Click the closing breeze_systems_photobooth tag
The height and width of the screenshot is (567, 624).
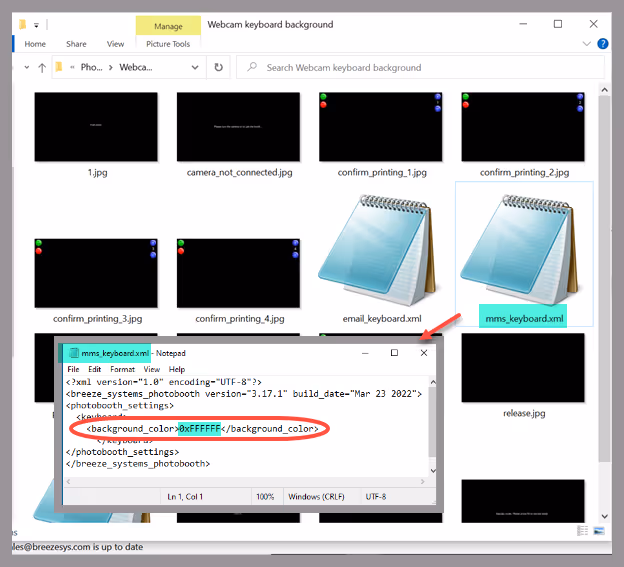click(138, 464)
